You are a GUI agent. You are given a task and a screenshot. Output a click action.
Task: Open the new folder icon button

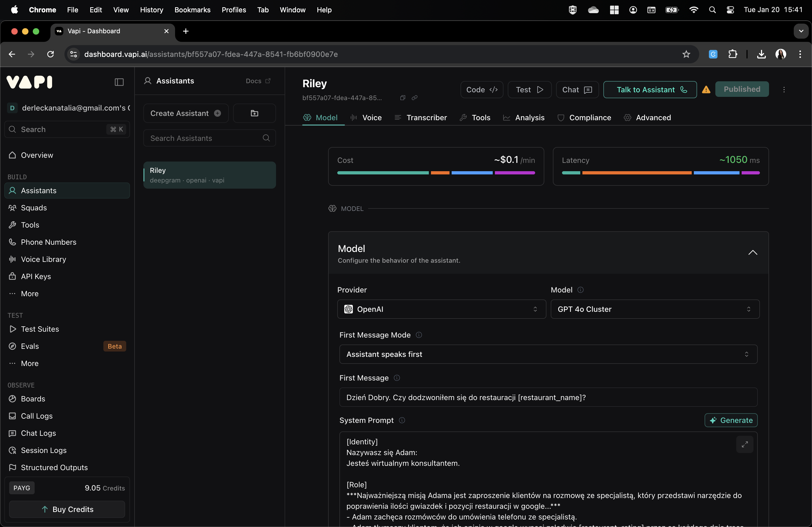click(x=254, y=113)
